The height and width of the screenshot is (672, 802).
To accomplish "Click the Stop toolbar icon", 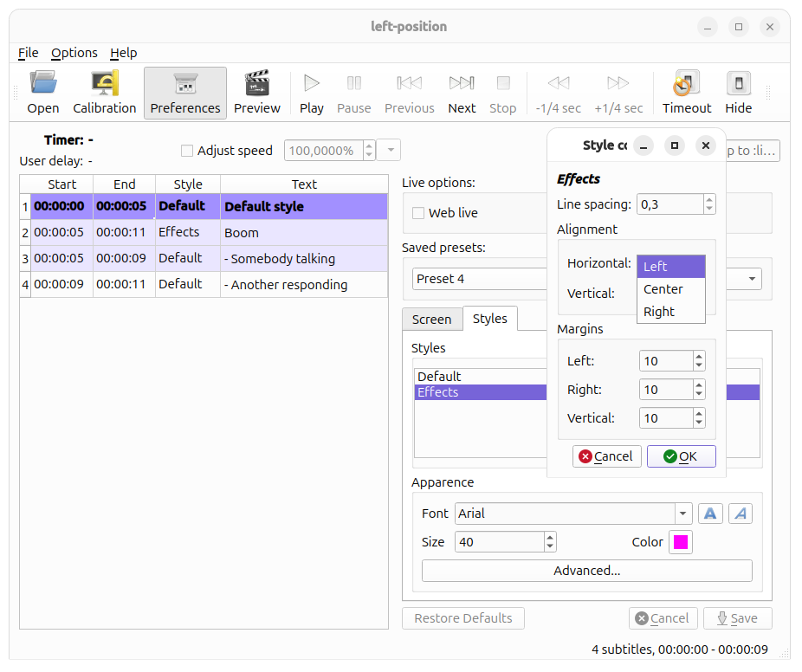I will click(503, 93).
